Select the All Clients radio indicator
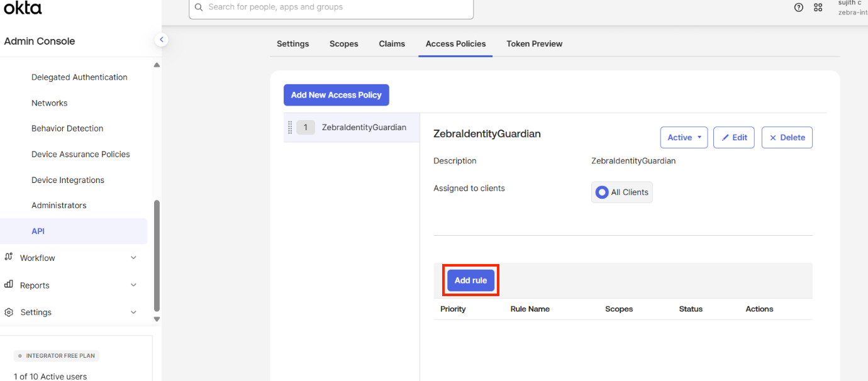868x381 pixels. [x=602, y=192]
